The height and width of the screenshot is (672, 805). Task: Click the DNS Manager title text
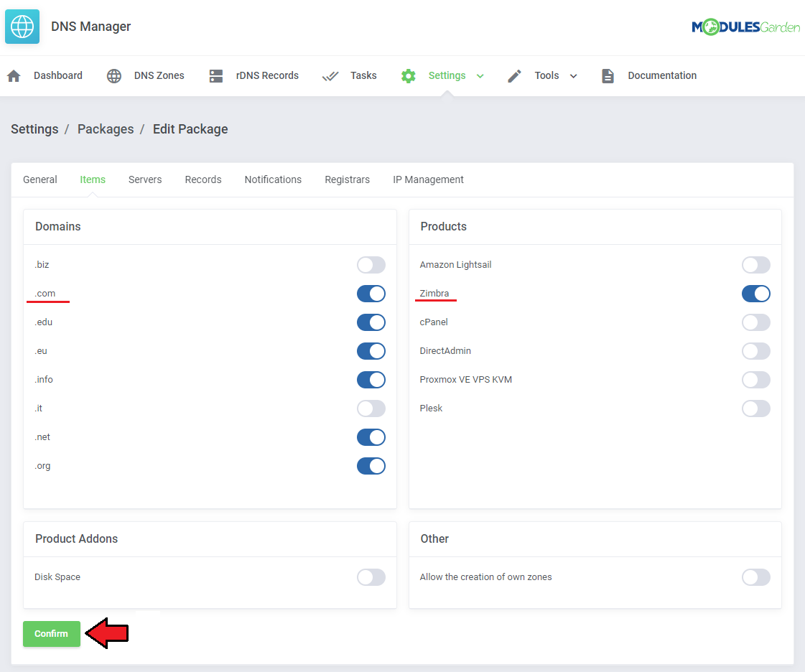coord(91,26)
